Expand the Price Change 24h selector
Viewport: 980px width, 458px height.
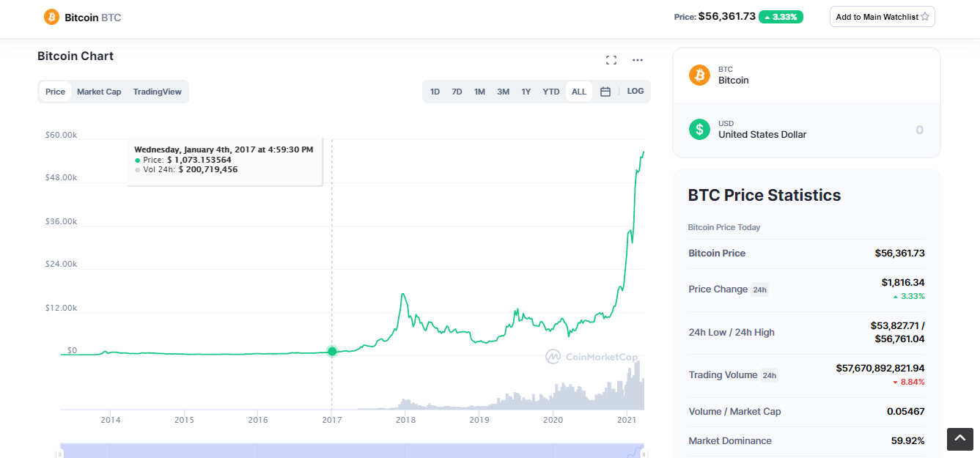[759, 289]
